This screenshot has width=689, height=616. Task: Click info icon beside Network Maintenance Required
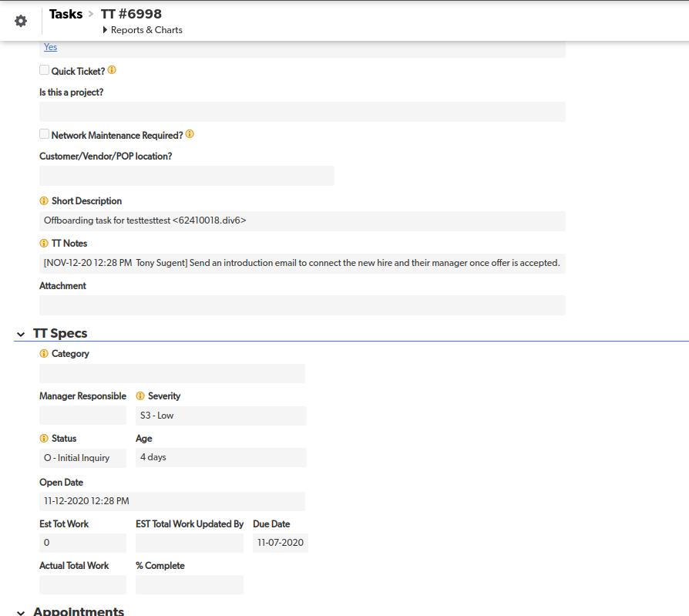(x=190, y=134)
